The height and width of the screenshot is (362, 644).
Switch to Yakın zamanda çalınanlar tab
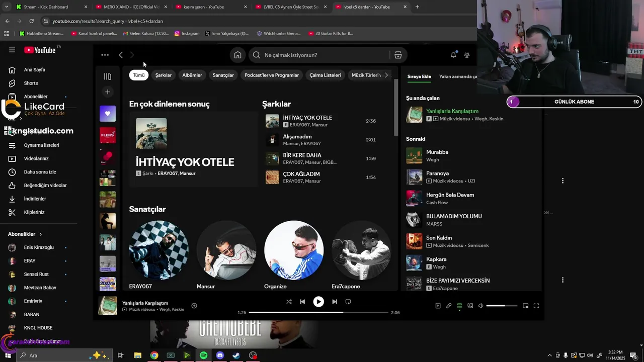pyautogui.click(x=458, y=76)
